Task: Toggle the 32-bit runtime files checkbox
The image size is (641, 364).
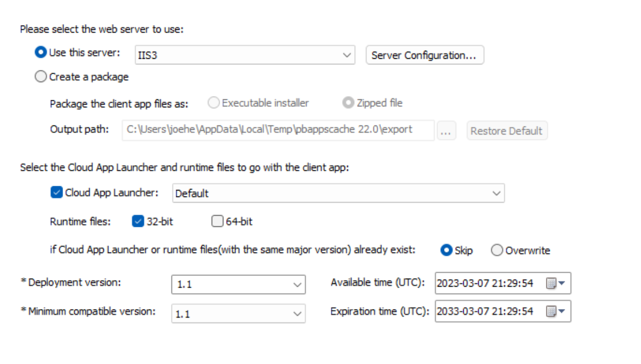Action: click(138, 221)
